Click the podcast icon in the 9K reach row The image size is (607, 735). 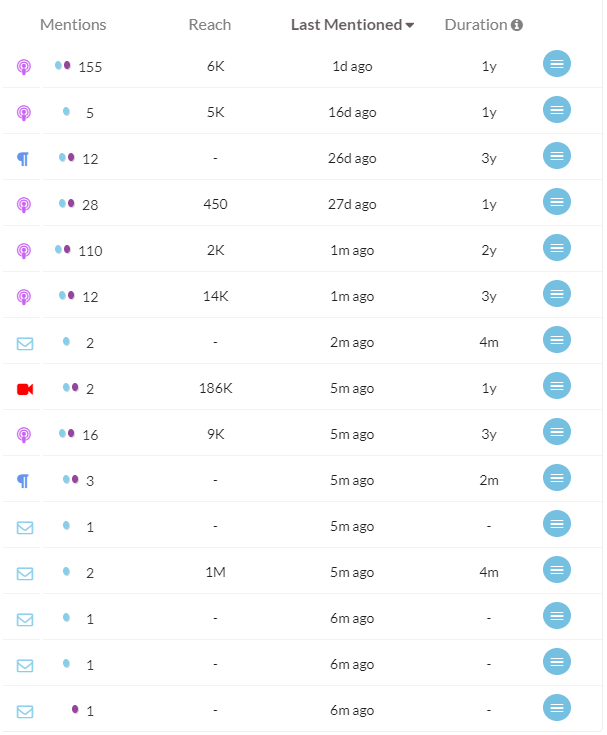pos(24,435)
